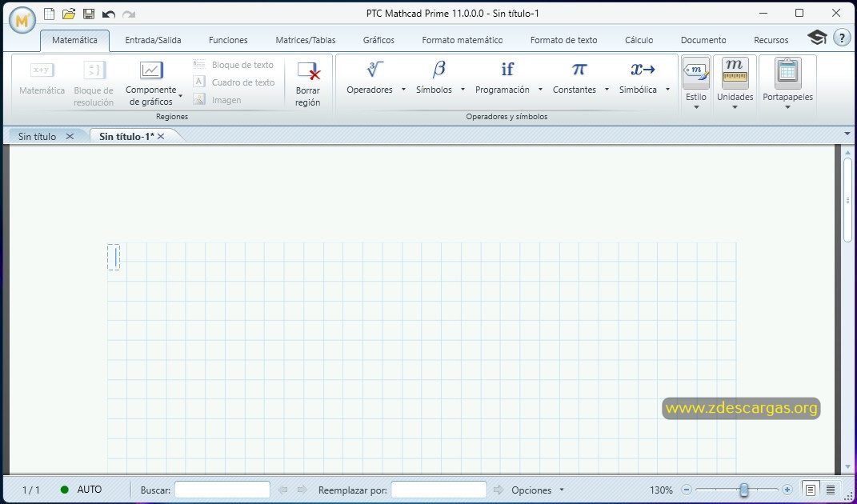The height and width of the screenshot is (504, 857).
Task: Open Portapapeles clipboard icon
Action: [787, 74]
